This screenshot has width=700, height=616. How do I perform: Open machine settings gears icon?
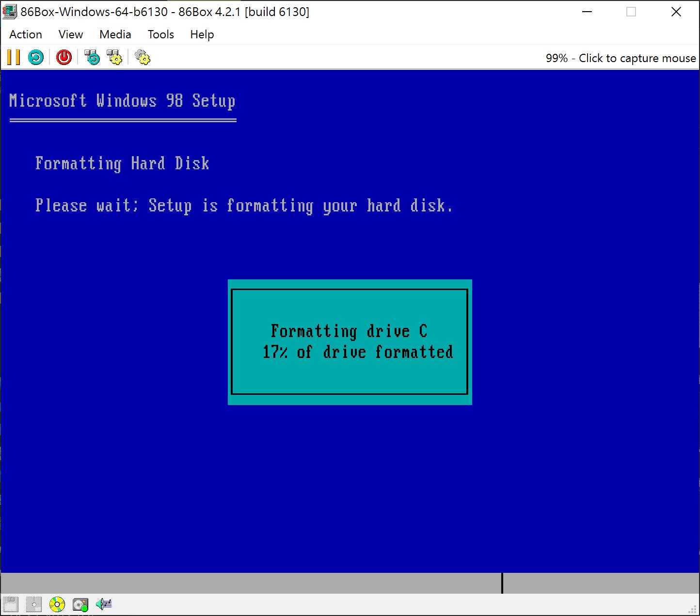[142, 58]
